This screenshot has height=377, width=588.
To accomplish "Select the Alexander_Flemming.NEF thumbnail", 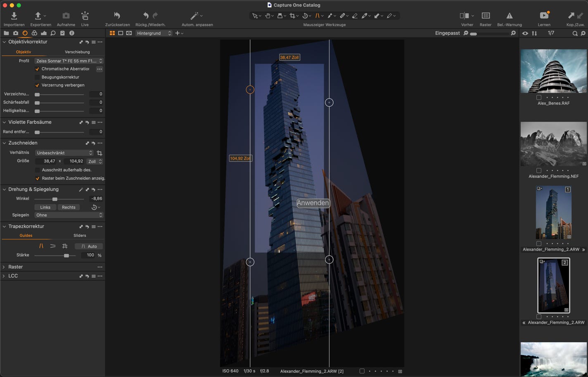I will [553, 144].
